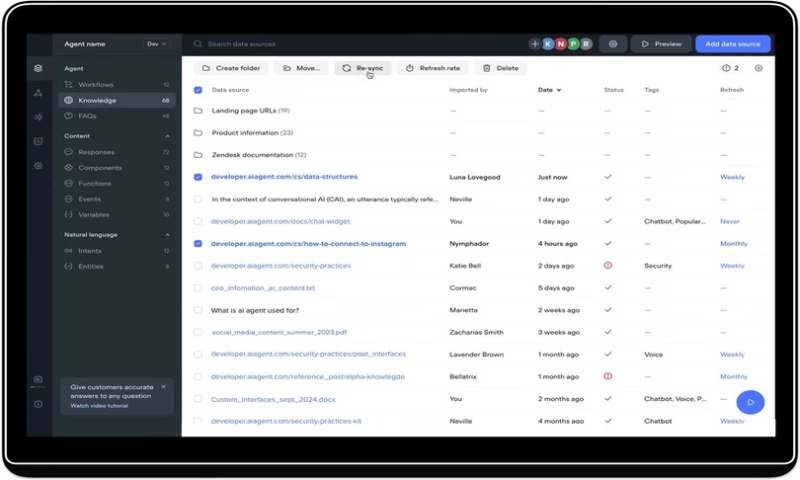Check the docs/chat-widget row checkbox
800x480 pixels.
tap(198, 221)
